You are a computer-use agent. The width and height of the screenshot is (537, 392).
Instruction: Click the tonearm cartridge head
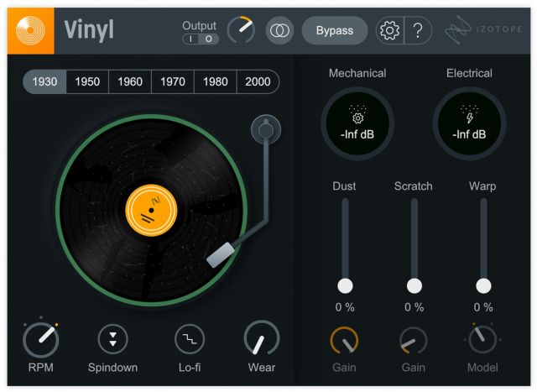221,255
